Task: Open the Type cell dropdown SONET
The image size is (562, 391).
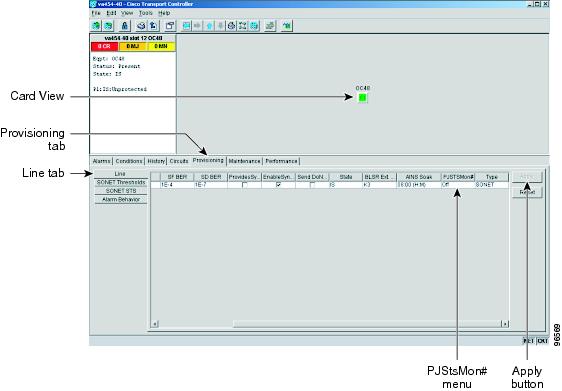Action: click(491, 185)
